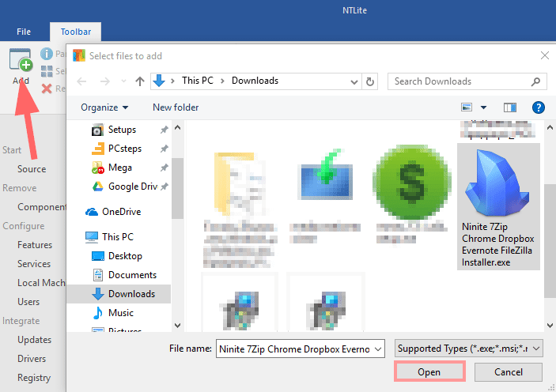Click 'Downloads' in the address path

pyautogui.click(x=255, y=81)
